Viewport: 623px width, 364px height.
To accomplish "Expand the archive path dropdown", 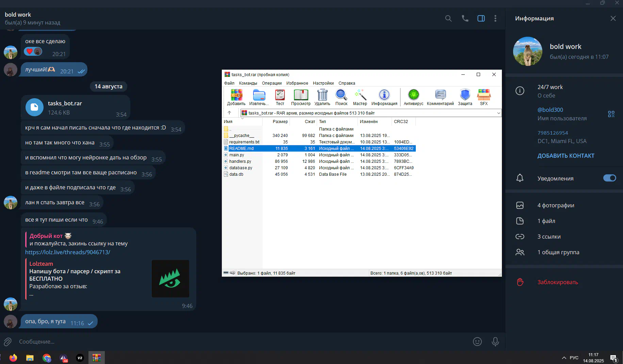I will pyautogui.click(x=498, y=113).
